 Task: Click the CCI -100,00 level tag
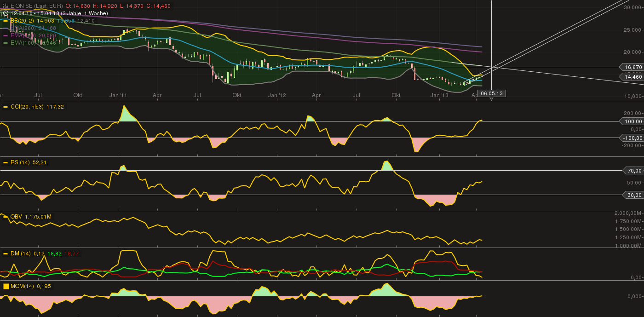[x=632, y=138]
